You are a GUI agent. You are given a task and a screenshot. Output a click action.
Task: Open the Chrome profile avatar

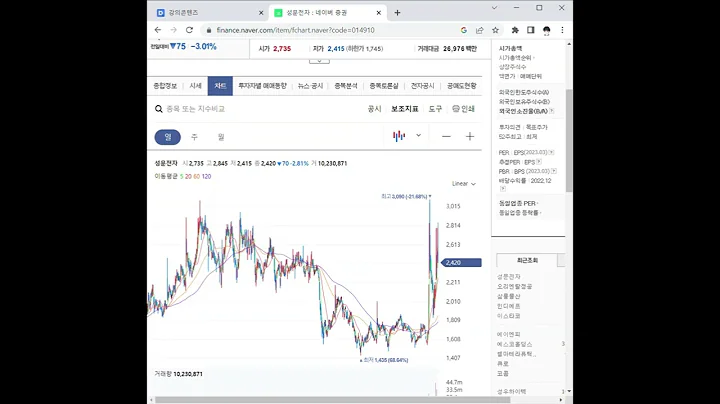(x=546, y=30)
